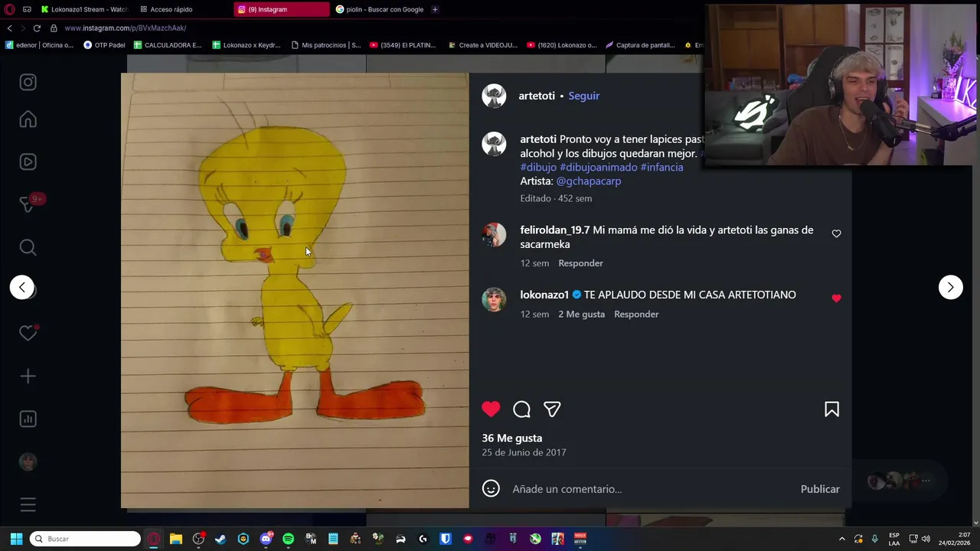
Task: Save post with the bookmark icon
Action: [x=831, y=409]
